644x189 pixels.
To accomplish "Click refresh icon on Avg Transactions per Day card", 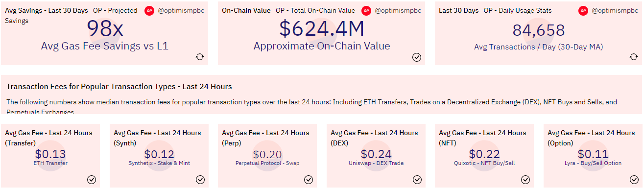I will point(633,57).
